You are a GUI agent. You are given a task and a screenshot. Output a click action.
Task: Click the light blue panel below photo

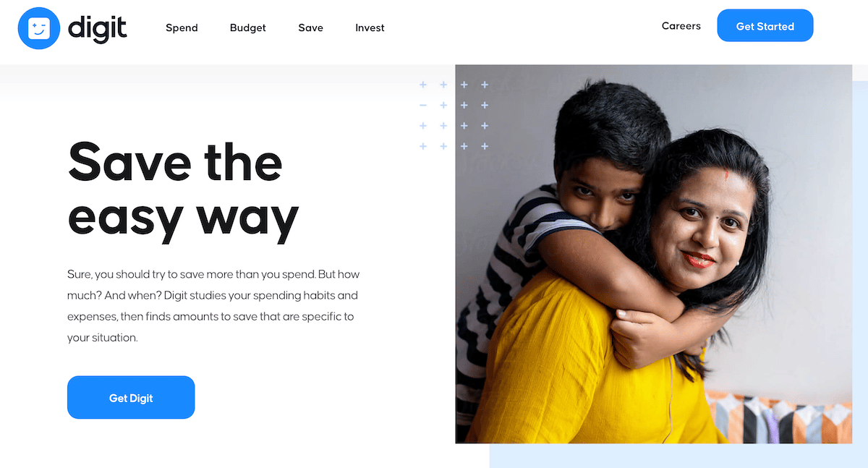678,456
